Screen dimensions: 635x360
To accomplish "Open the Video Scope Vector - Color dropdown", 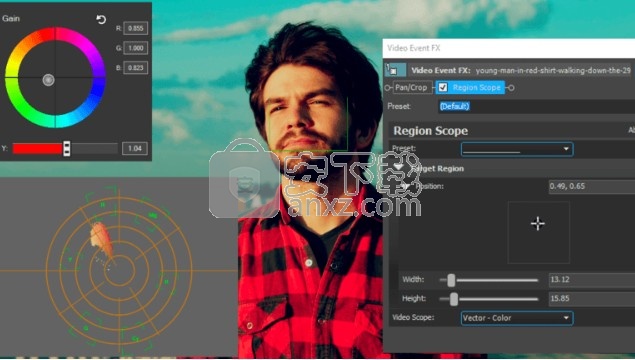I will coord(517,318).
